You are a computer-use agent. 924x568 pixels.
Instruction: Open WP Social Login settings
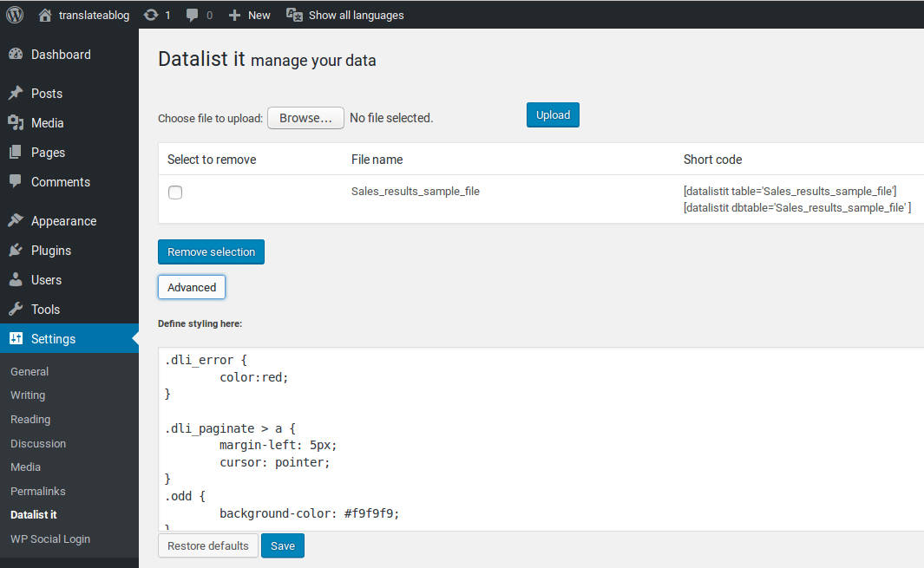point(50,539)
